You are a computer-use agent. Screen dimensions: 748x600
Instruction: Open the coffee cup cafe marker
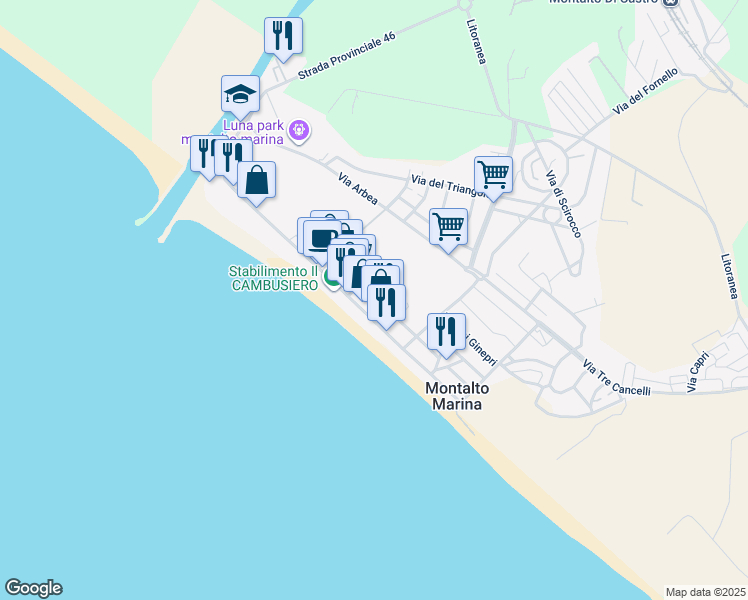322,240
